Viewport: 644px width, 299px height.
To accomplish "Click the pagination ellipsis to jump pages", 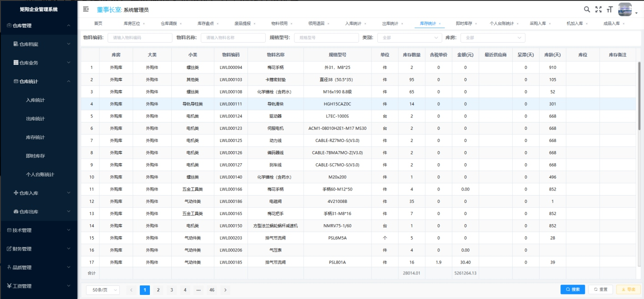I will click(198, 290).
